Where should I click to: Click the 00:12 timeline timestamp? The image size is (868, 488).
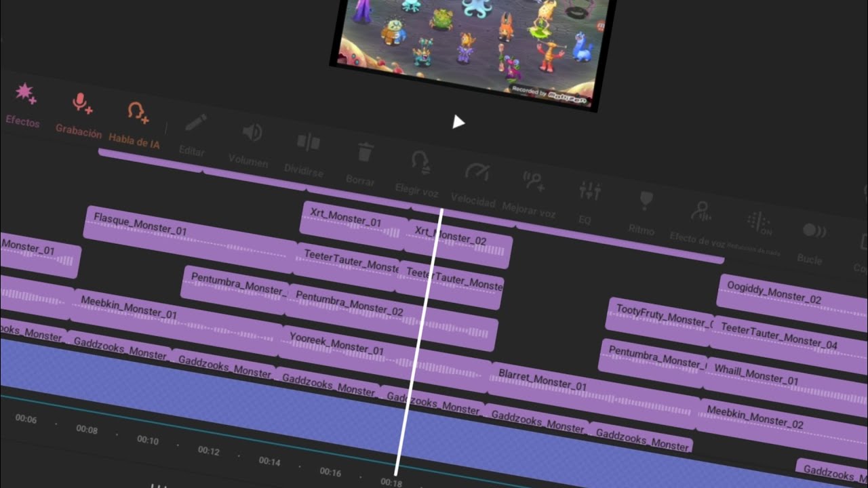click(209, 451)
